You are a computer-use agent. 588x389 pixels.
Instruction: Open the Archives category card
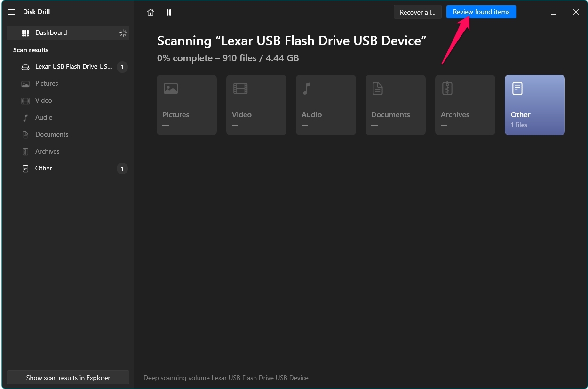pos(465,105)
